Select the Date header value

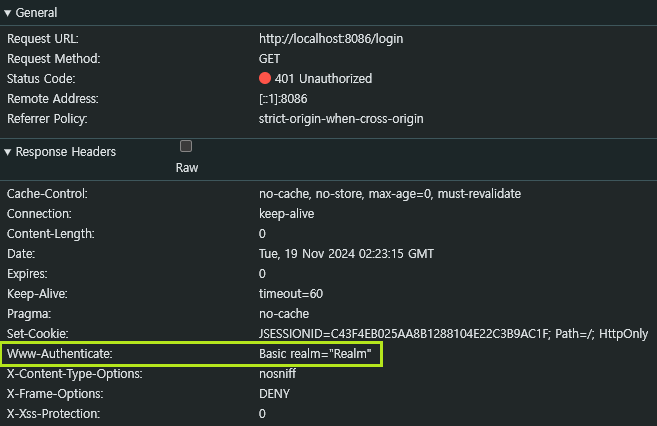click(346, 254)
